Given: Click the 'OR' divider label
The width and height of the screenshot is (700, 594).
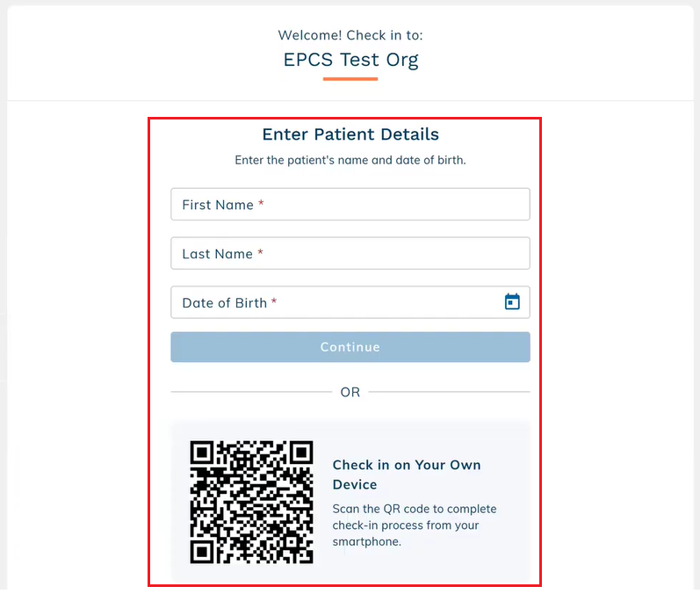Looking at the screenshot, I should click(x=350, y=392).
